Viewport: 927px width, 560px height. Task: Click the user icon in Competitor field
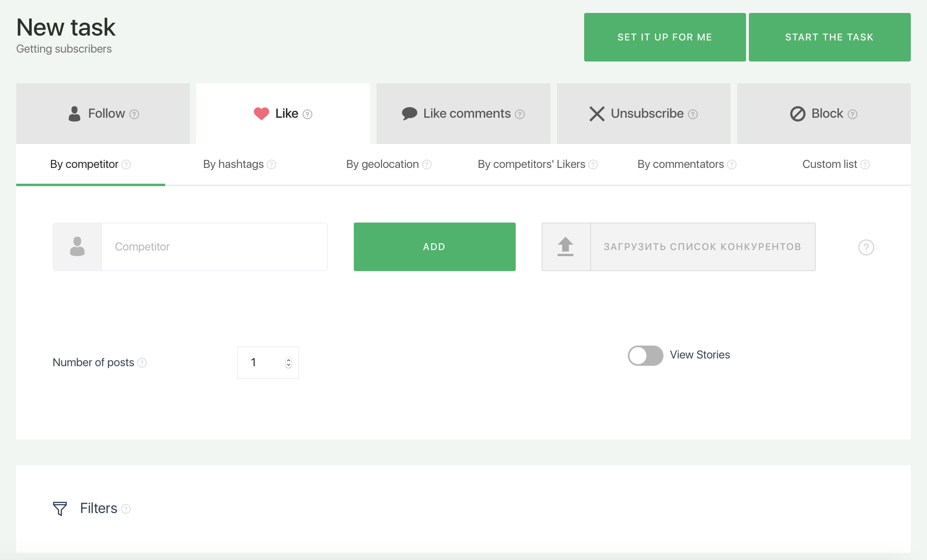pyautogui.click(x=77, y=246)
